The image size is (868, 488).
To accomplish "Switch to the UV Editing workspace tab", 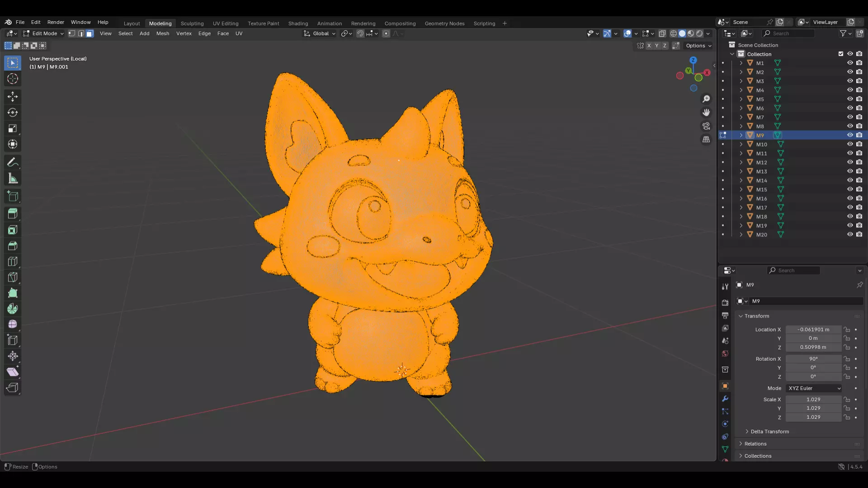I will (x=226, y=23).
